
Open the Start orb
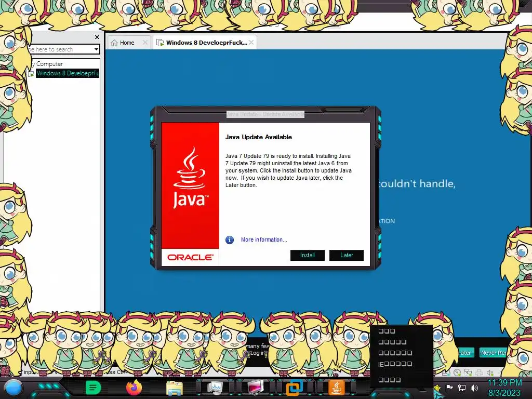pyautogui.click(x=13, y=388)
